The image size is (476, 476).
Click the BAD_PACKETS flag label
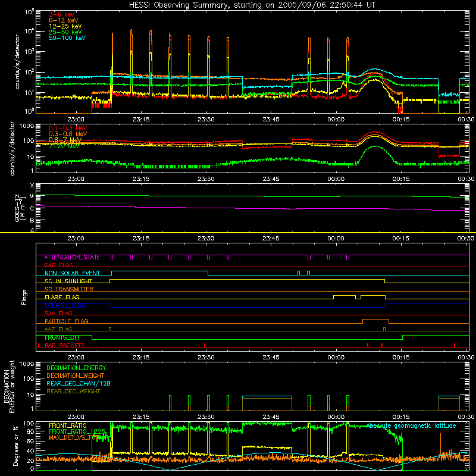[65, 345]
